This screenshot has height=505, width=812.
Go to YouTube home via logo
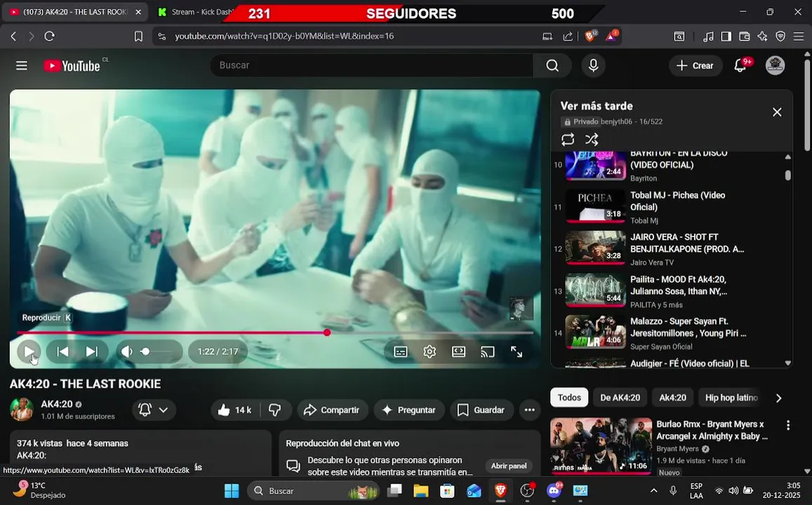[x=72, y=66]
